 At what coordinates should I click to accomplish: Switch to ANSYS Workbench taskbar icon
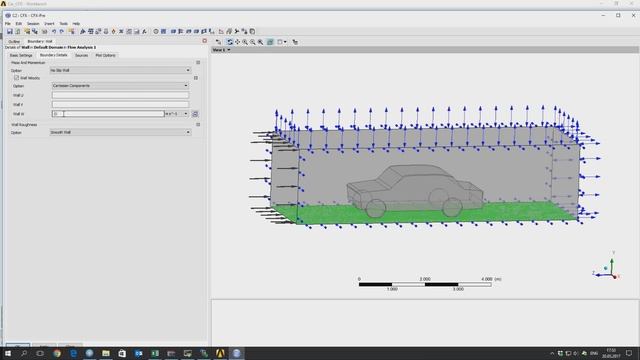[220, 353]
